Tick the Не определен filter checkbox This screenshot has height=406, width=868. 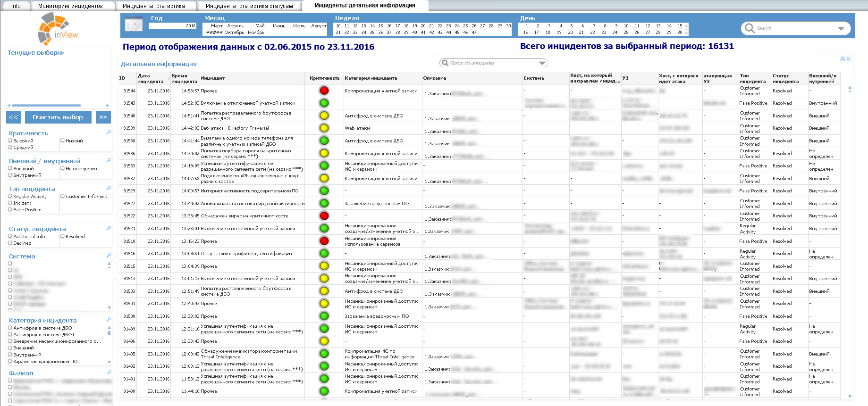click(x=62, y=168)
